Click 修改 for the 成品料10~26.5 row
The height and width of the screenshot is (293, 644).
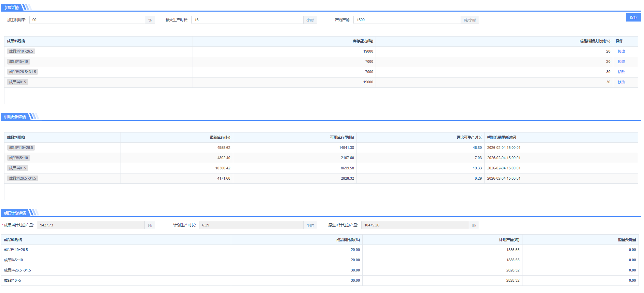pos(621,52)
